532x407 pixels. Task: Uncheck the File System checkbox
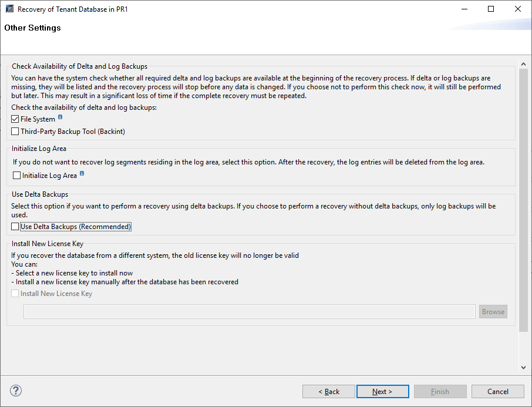tap(15, 119)
